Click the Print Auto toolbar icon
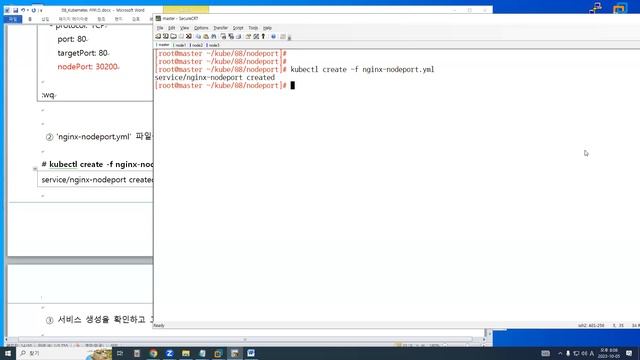 pos(238,36)
